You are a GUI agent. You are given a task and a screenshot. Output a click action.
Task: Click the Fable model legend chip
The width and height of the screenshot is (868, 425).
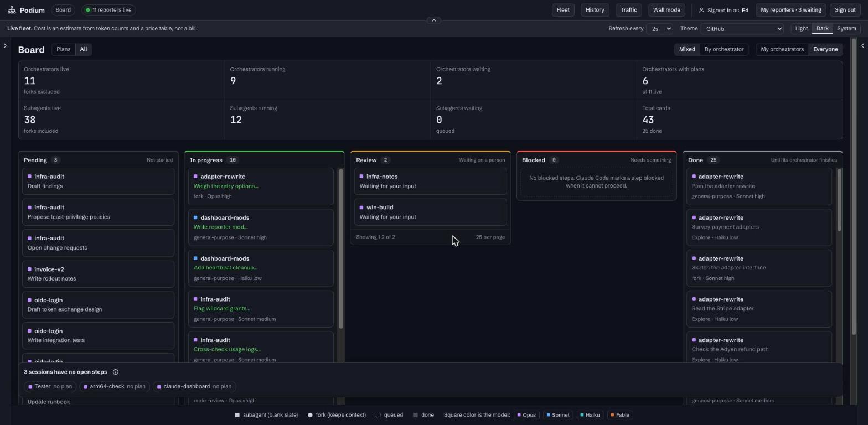pos(620,415)
